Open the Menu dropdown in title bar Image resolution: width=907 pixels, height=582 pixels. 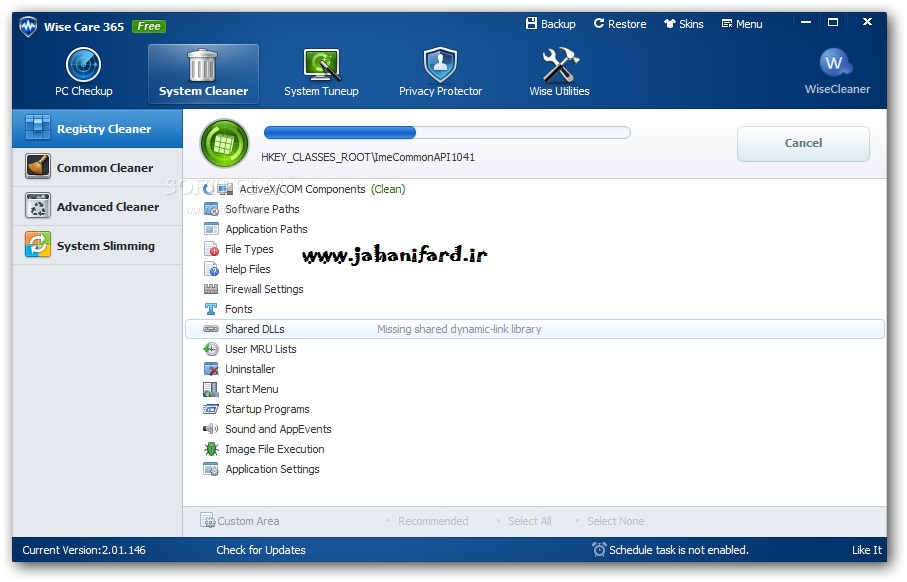(x=742, y=24)
